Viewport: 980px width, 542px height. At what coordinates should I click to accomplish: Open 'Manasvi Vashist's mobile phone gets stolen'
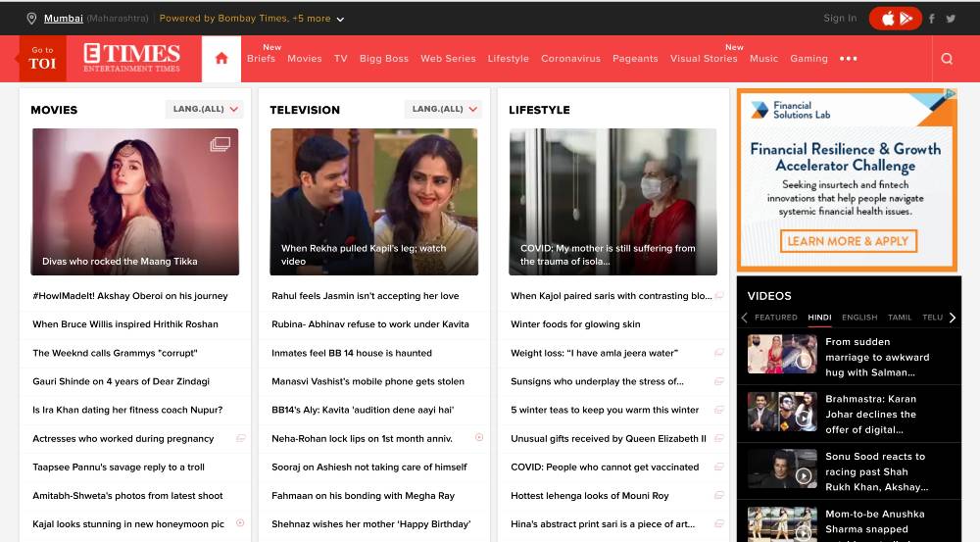[x=367, y=381]
